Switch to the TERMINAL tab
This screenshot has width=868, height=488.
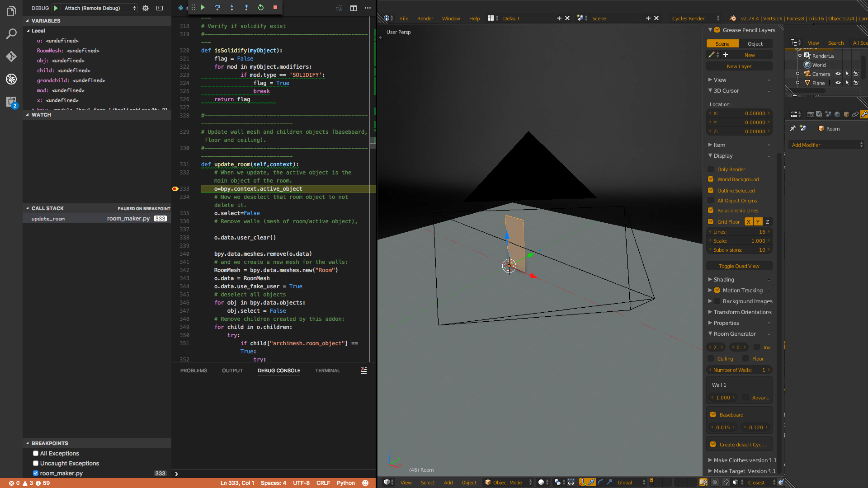point(327,371)
